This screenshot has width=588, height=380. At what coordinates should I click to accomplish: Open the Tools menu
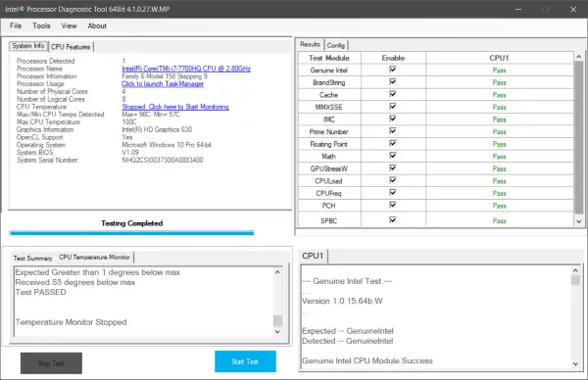tap(41, 25)
